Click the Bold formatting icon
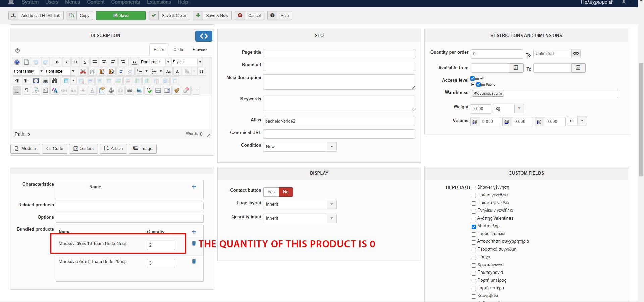The width and height of the screenshot is (644, 302). click(x=57, y=62)
